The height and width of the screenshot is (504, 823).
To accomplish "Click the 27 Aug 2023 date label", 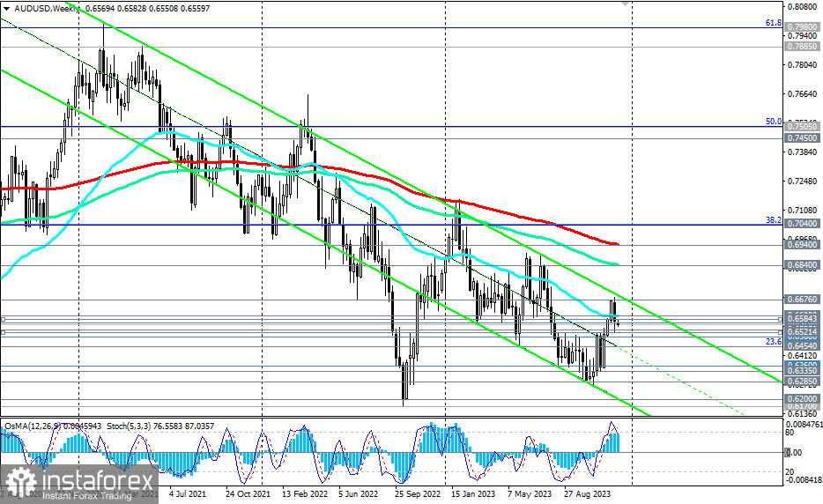I will click(588, 494).
